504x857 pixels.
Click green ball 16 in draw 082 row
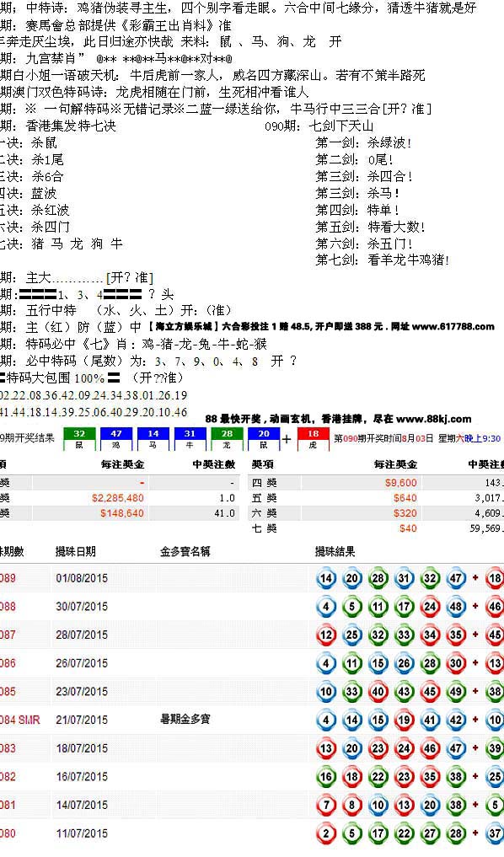pos(326,777)
